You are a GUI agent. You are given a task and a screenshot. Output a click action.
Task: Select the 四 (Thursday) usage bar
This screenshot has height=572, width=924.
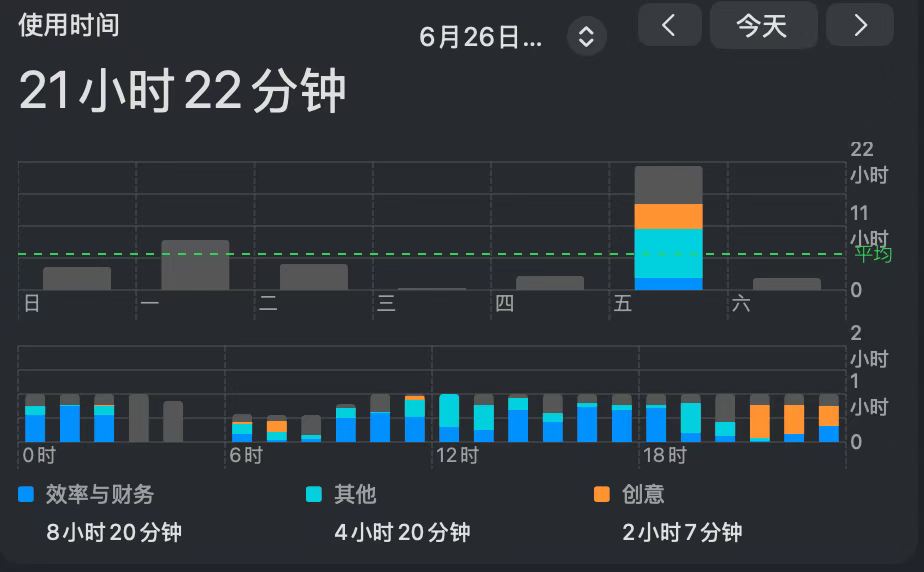(x=550, y=283)
